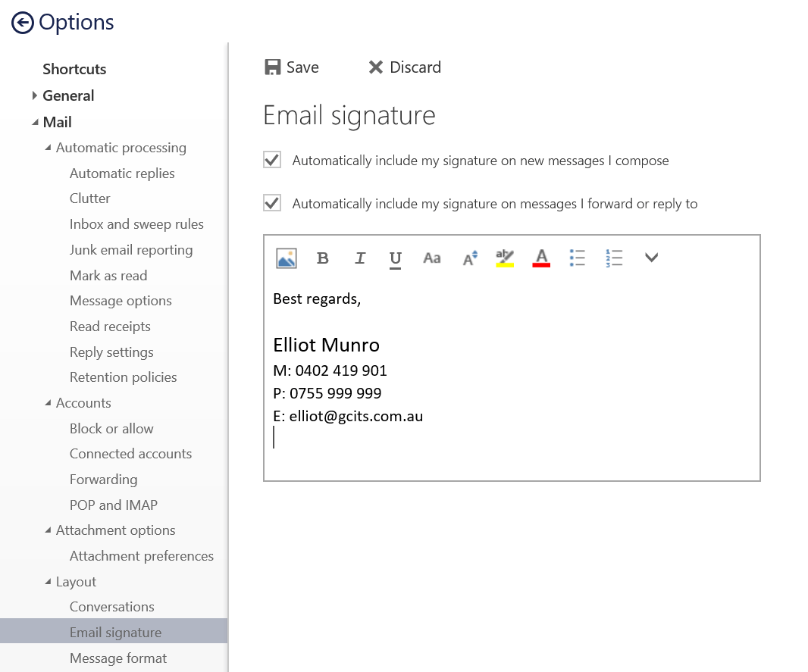Open Connected accounts
This screenshot has width=808, height=672.
pos(130,454)
